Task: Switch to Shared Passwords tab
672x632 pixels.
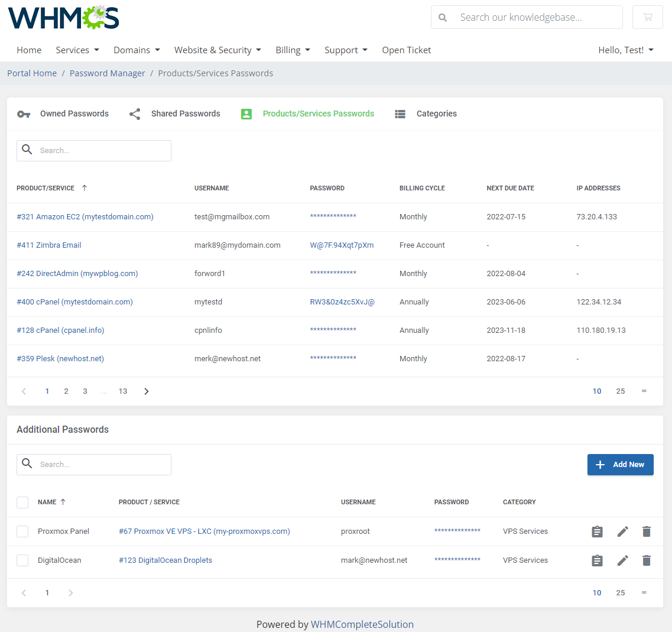Action: 175,114
